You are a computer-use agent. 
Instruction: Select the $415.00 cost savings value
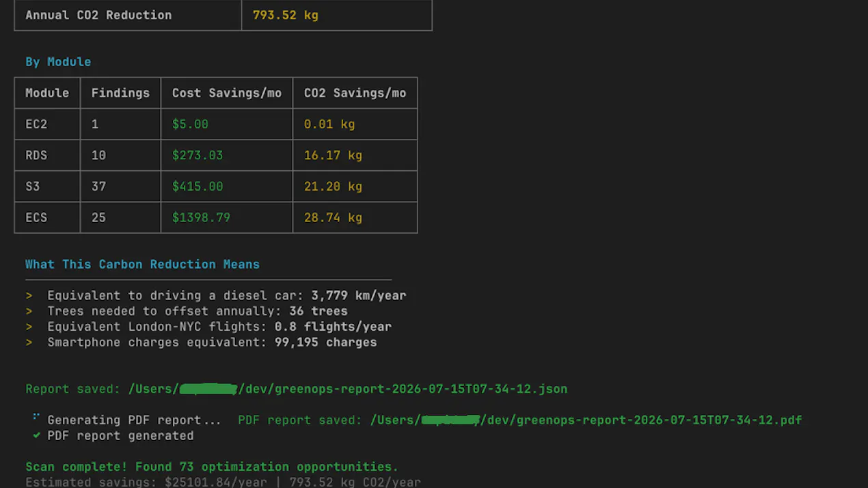(198, 187)
